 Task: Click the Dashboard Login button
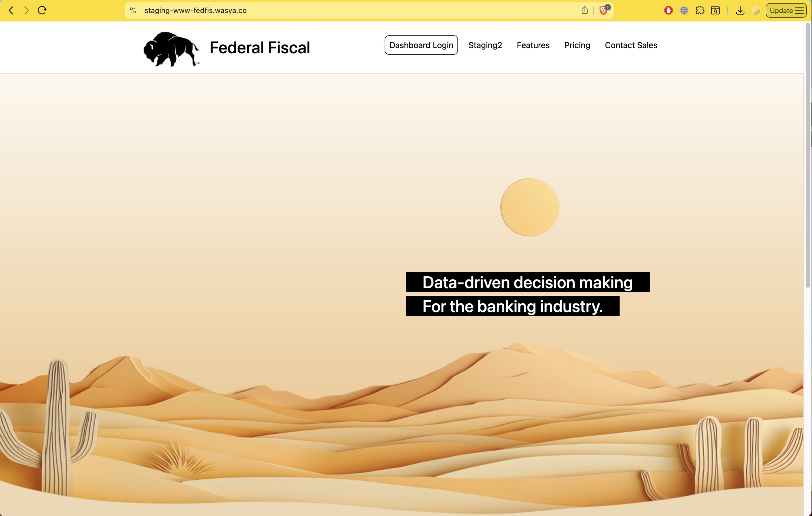(x=421, y=45)
